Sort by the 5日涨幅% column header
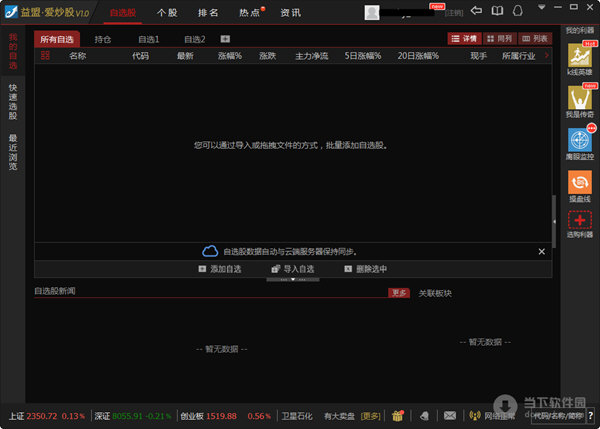This screenshot has width=600, height=429. (363, 56)
